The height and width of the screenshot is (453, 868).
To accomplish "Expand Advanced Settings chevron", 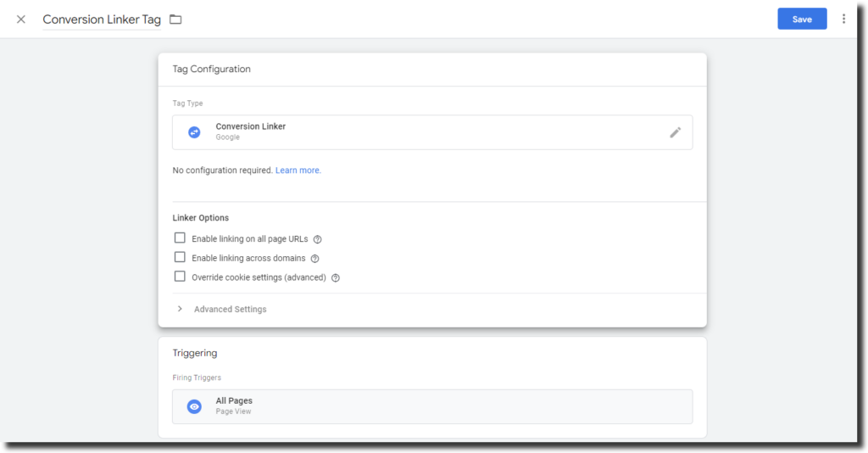I will (x=180, y=309).
